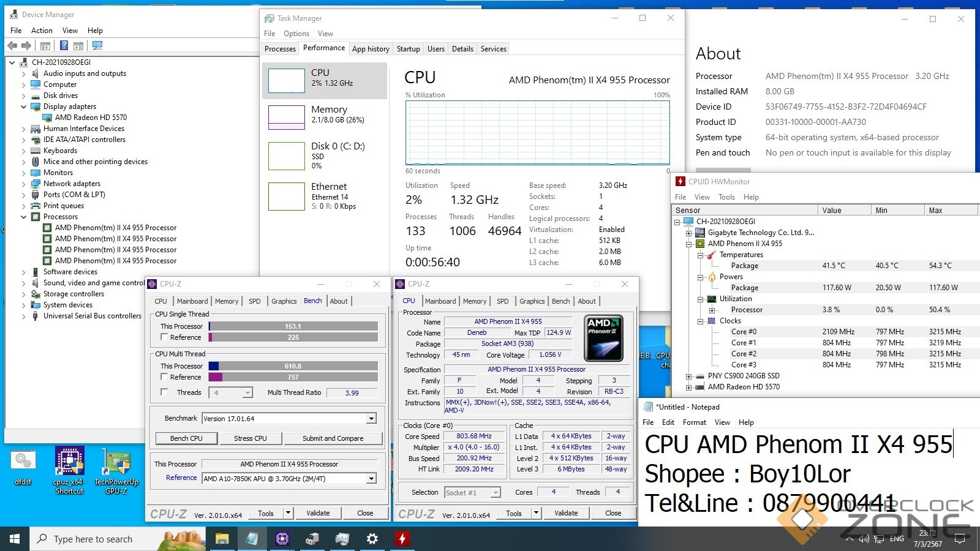
Task: Click the CPU-Z purple chip taskbar icon
Action: 282,539
